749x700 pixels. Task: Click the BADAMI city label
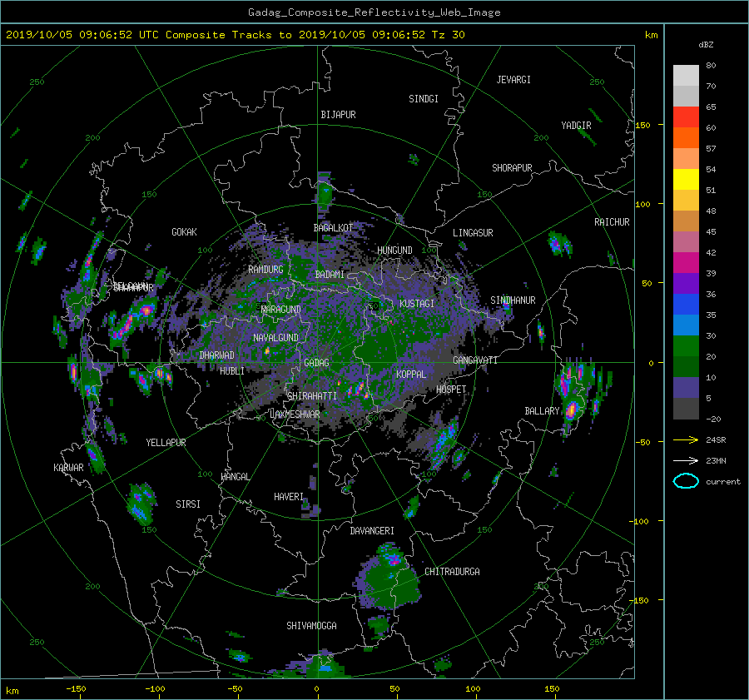pyautogui.click(x=330, y=275)
